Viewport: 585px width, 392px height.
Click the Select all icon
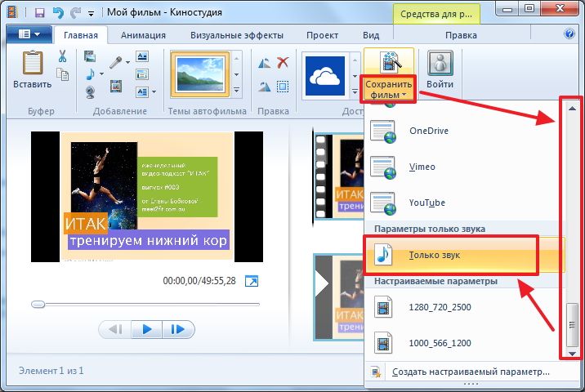[x=283, y=87]
